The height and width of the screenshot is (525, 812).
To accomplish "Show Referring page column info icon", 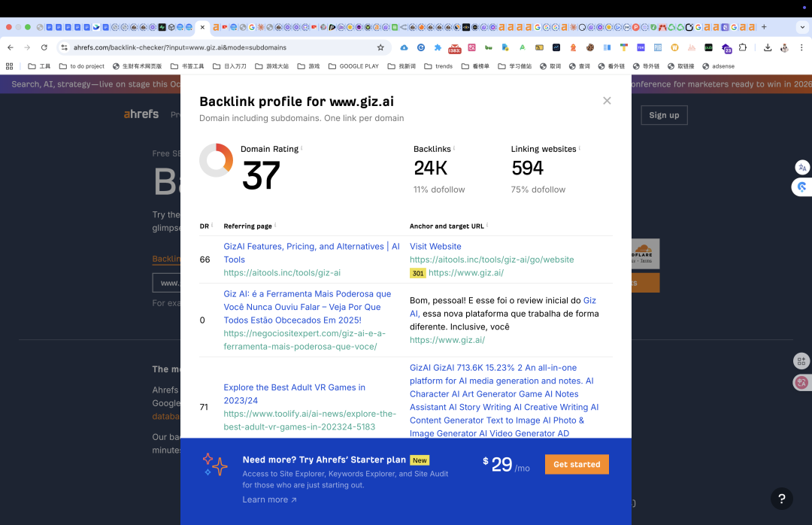I will [x=275, y=224].
